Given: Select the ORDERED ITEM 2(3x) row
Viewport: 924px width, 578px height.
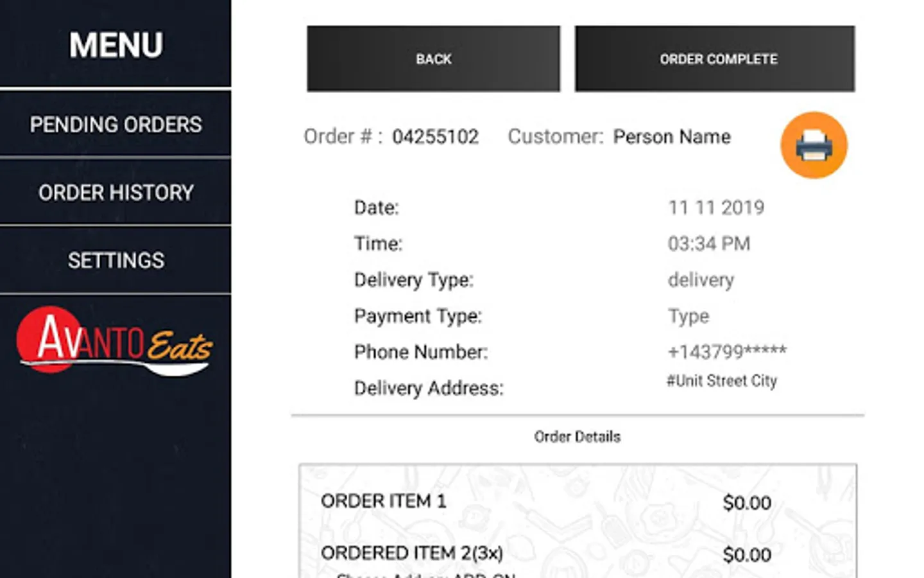Looking at the screenshot, I should pyautogui.click(x=411, y=553).
